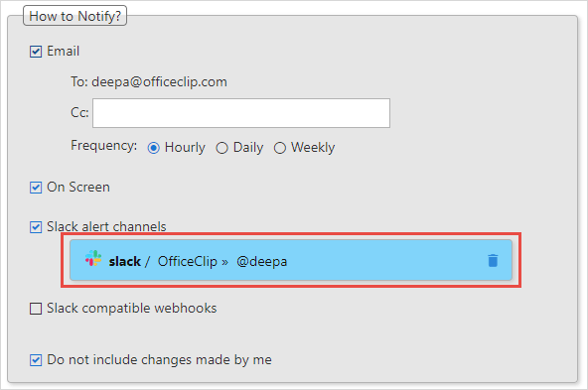Click the Slack logo icon

93,258
